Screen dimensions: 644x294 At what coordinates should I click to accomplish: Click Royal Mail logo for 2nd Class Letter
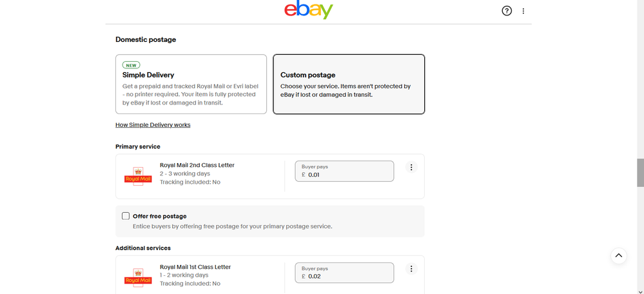point(138,176)
